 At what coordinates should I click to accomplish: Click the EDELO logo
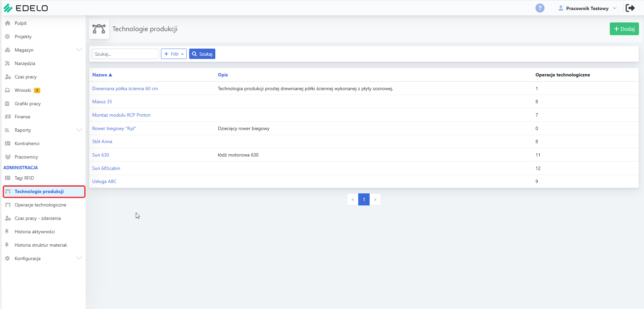[x=26, y=8]
